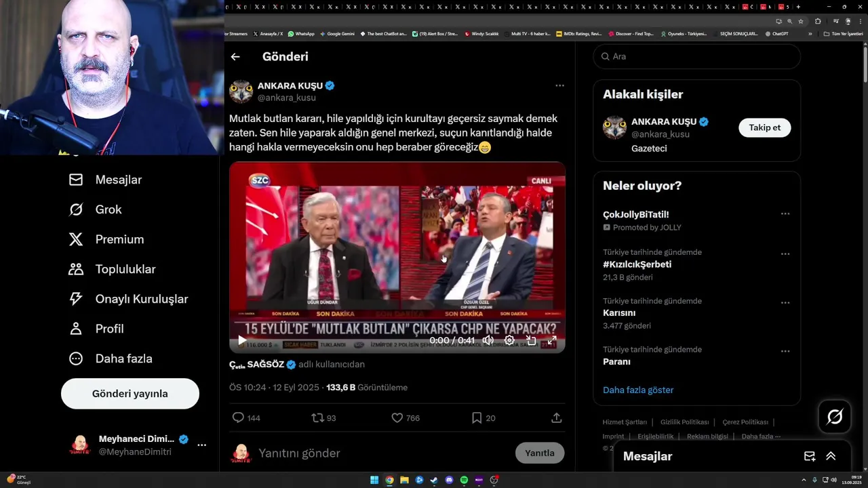Click the ANKARA KUŞU owl avatar on the post
Viewport: 868px width, 488px height.
[x=241, y=91]
